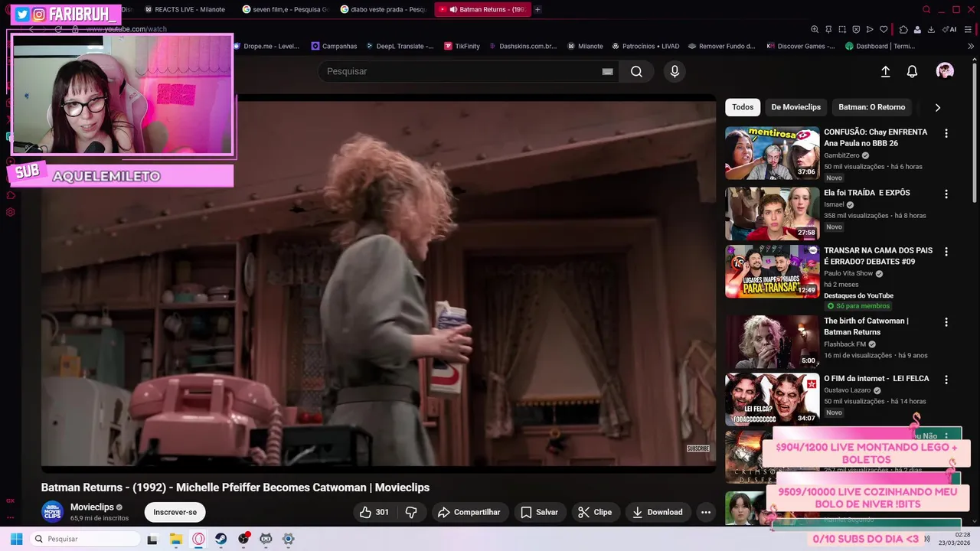Click the Compartilhar share button
980x551 pixels.
pos(469,512)
